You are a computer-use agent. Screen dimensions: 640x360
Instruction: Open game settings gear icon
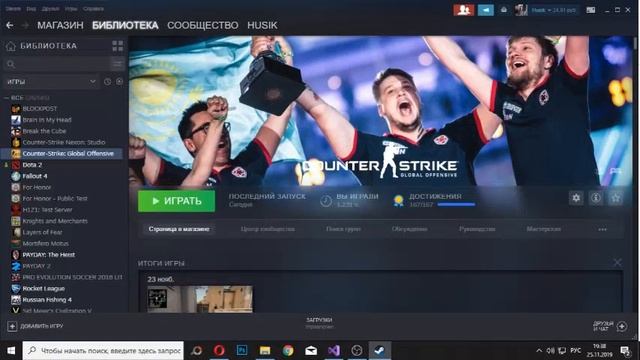[x=576, y=198]
